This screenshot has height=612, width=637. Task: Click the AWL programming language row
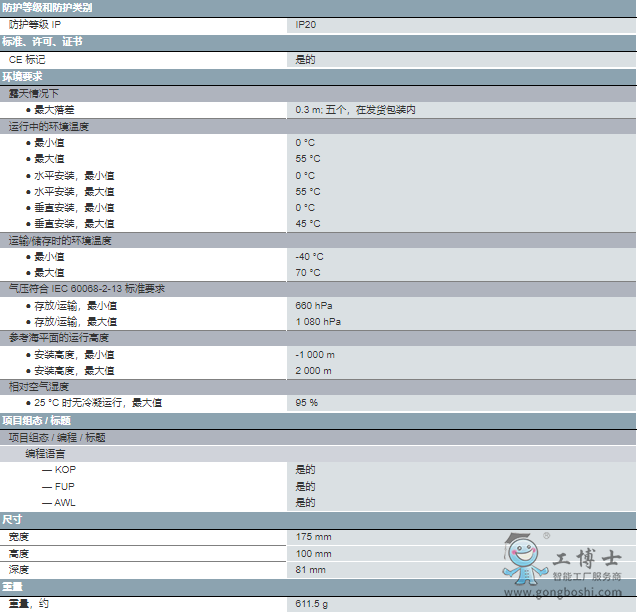(65, 503)
